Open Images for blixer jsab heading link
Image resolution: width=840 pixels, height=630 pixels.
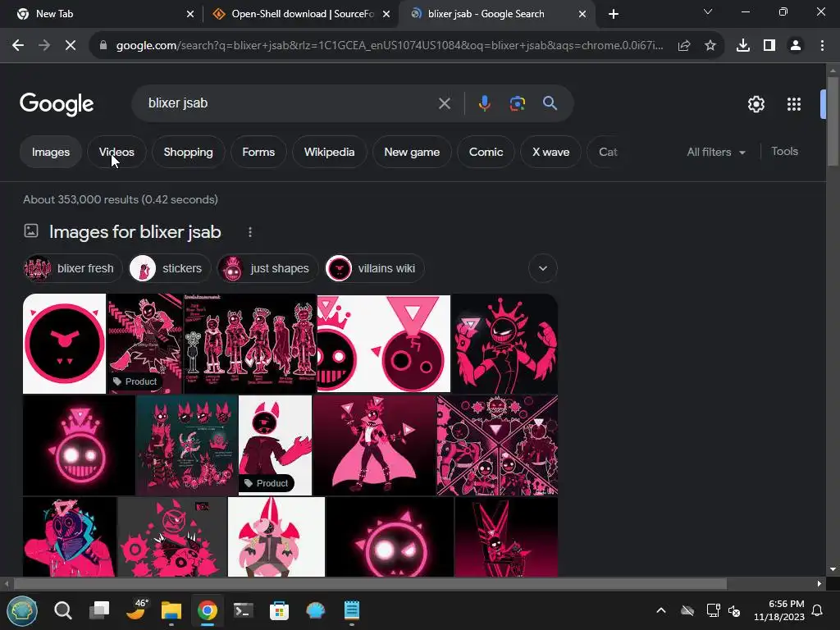[x=135, y=232]
